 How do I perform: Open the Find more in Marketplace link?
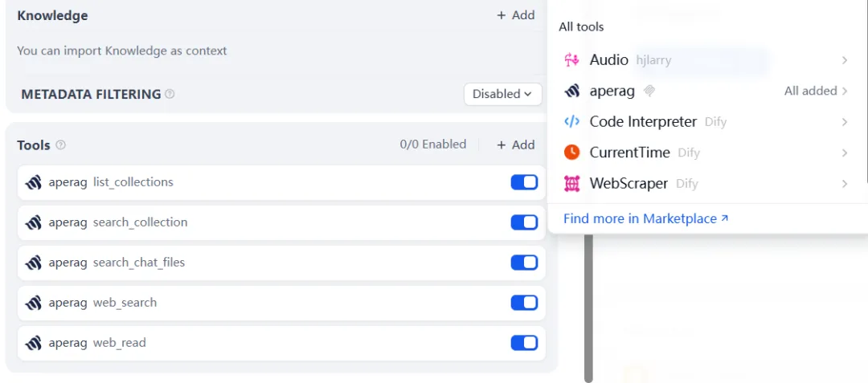tap(645, 218)
